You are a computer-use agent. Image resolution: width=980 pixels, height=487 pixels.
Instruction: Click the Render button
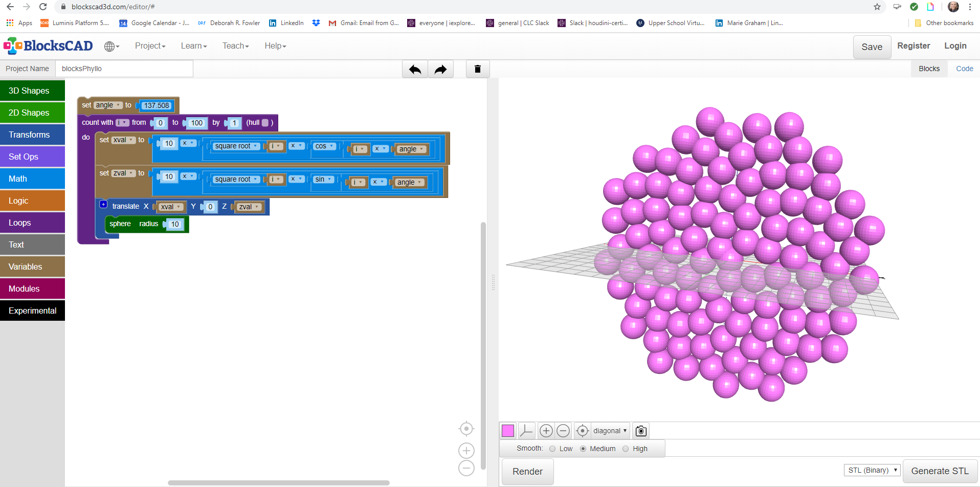click(x=527, y=471)
